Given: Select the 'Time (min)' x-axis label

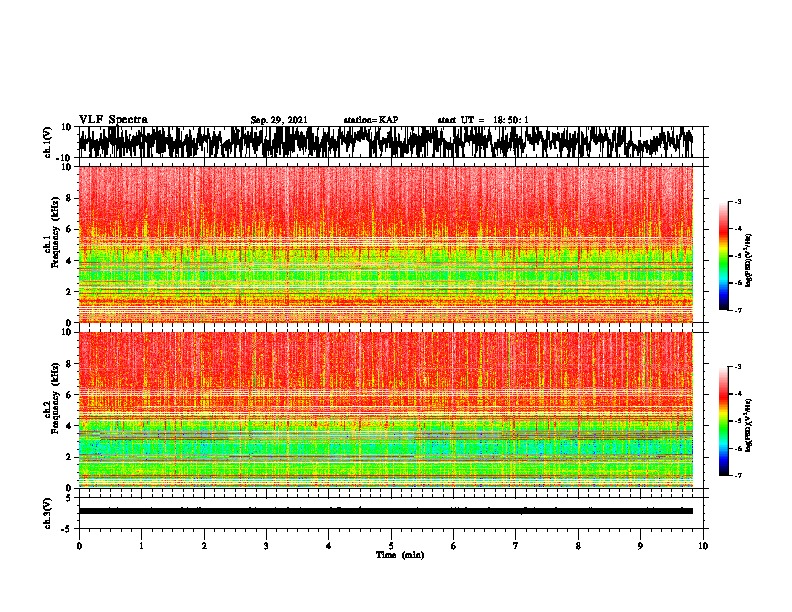Looking at the screenshot, I should coord(400,555).
